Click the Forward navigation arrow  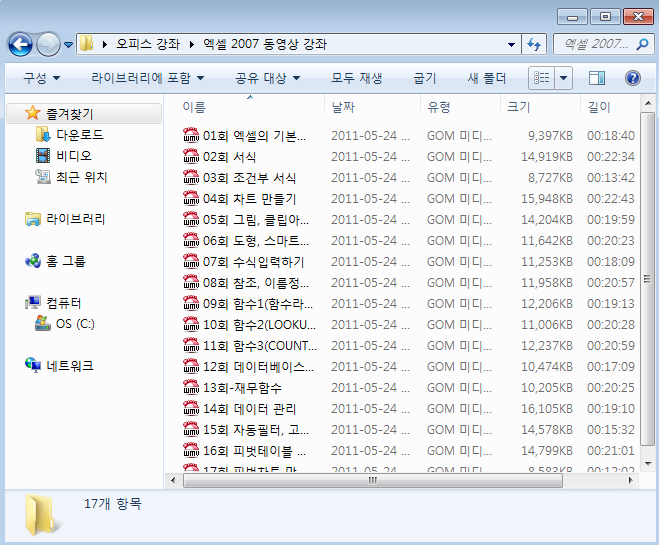pyautogui.click(x=48, y=44)
